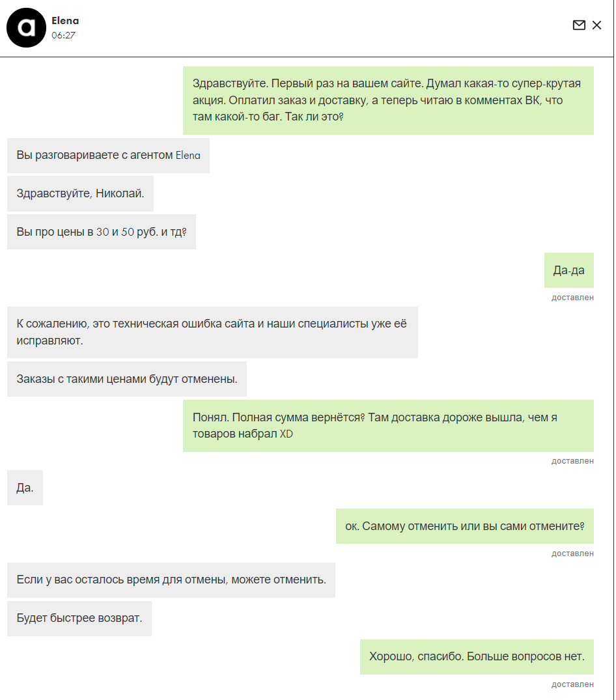
Task: Select the agent name Elena in header
Action: click(65, 21)
